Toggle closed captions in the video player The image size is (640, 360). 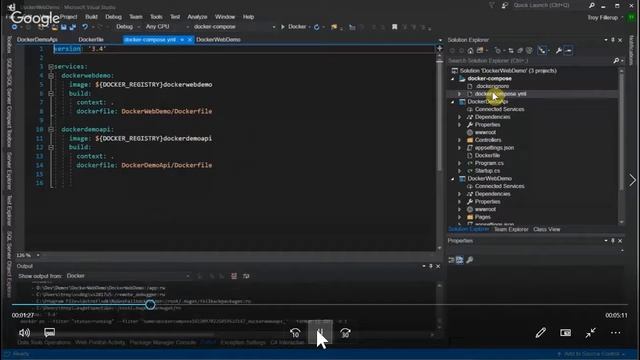[49, 333]
